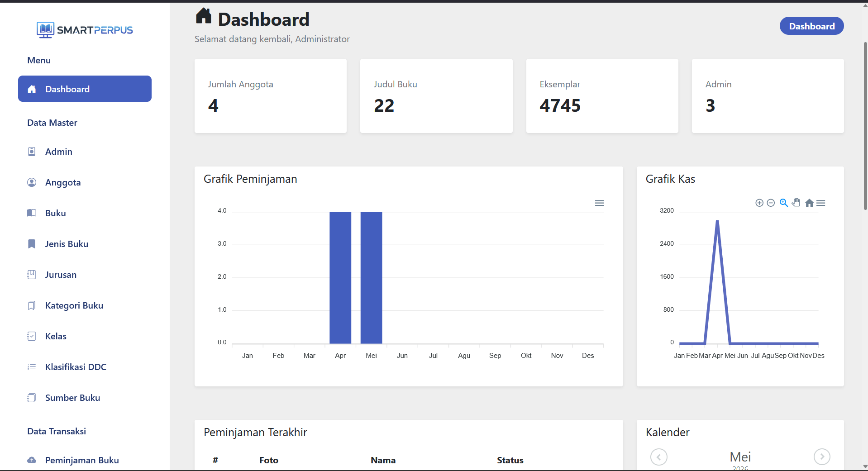Open the Anggota menu item
The image size is (868, 471).
(x=85, y=182)
